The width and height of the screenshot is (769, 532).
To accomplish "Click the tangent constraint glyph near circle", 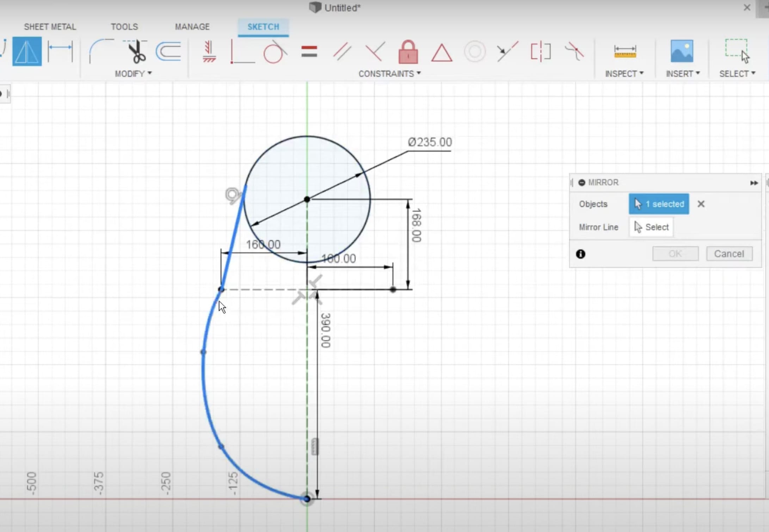I will (x=233, y=195).
